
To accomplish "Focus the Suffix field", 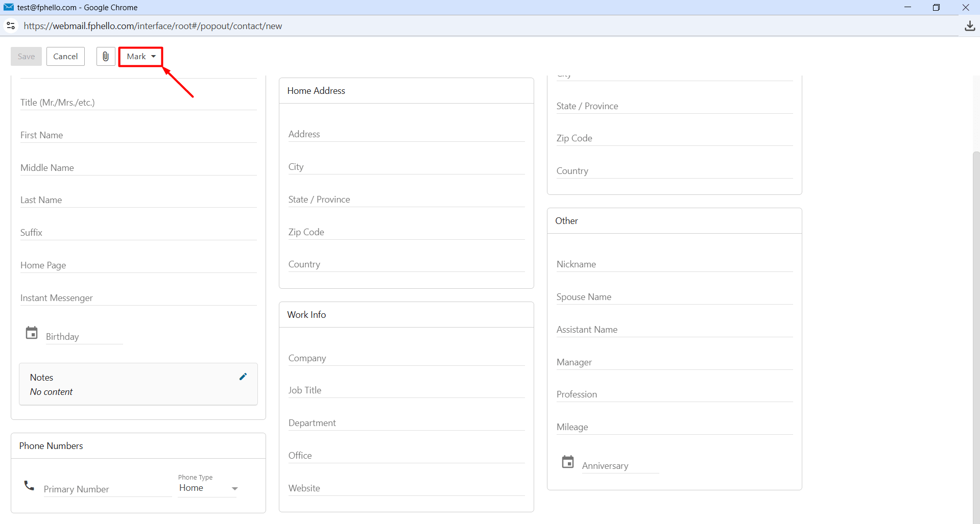I will [138, 233].
